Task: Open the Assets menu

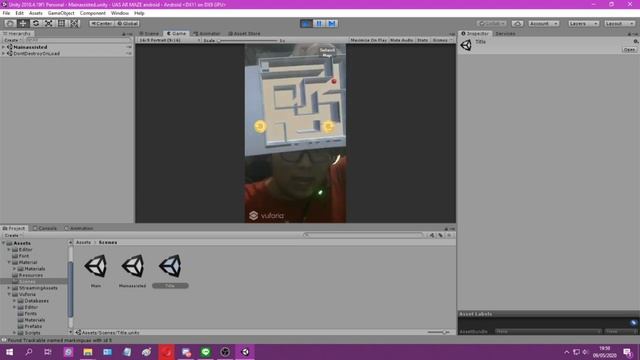Action: (x=36, y=13)
